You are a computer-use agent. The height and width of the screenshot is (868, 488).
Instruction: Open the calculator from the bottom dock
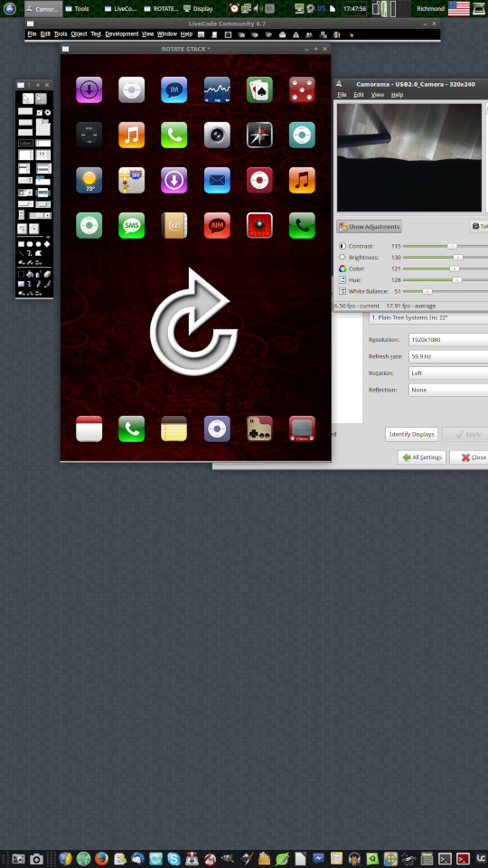(x=427, y=859)
